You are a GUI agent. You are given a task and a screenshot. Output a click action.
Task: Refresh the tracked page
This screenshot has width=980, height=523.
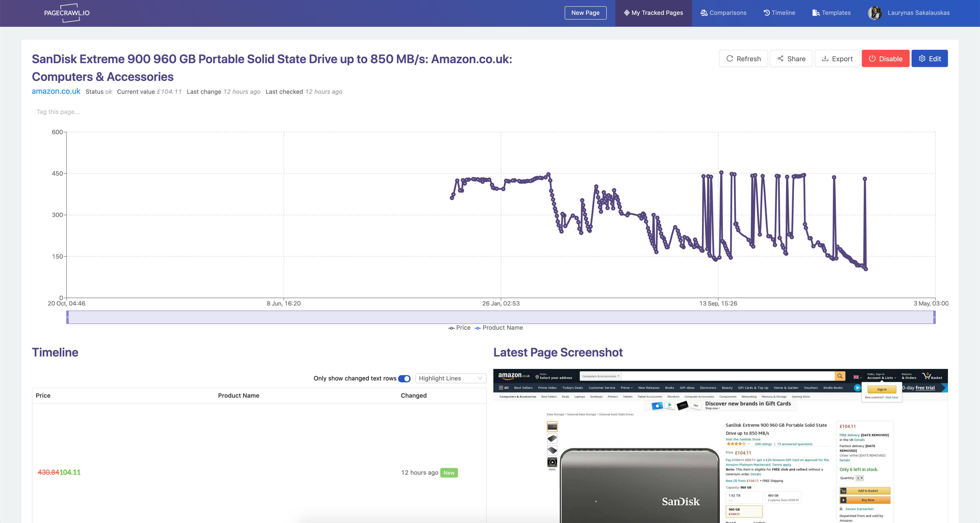tap(743, 59)
